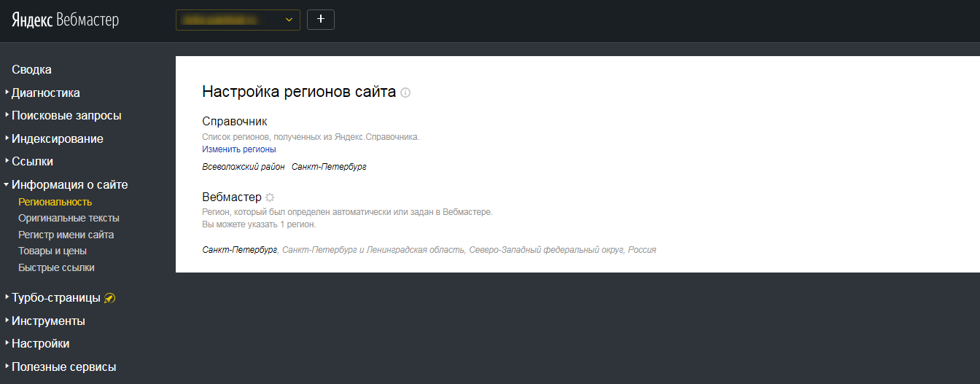Collapse the Информация о сайте section
Screen dimensions: 980x384
[x=69, y=184]
